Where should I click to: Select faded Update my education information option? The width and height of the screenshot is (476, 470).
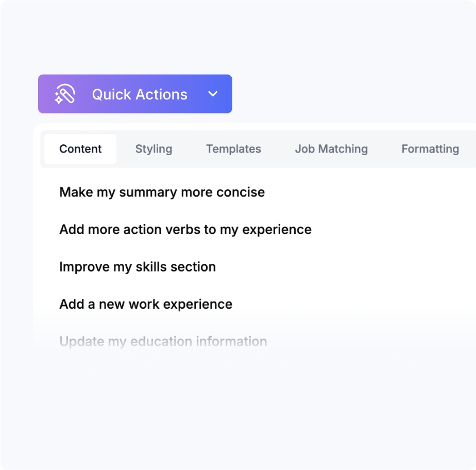[x=163, y=342]
